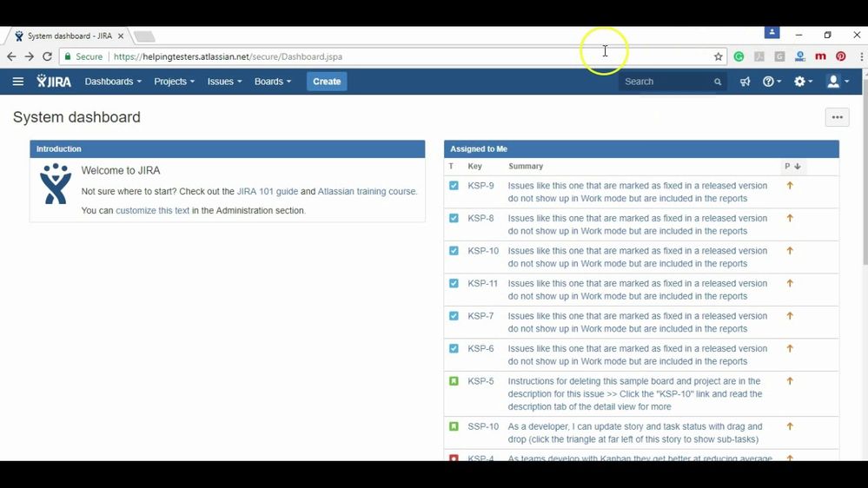Go forward in browser history
Screen dimensions: 868x488
point(30,56)
